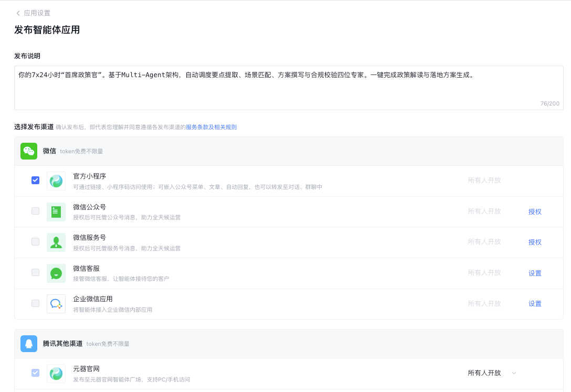The width and height of the screenshot is (571, 392).
Task: Click the 选择发布渠道 label
Action: (x=34, y=126)
